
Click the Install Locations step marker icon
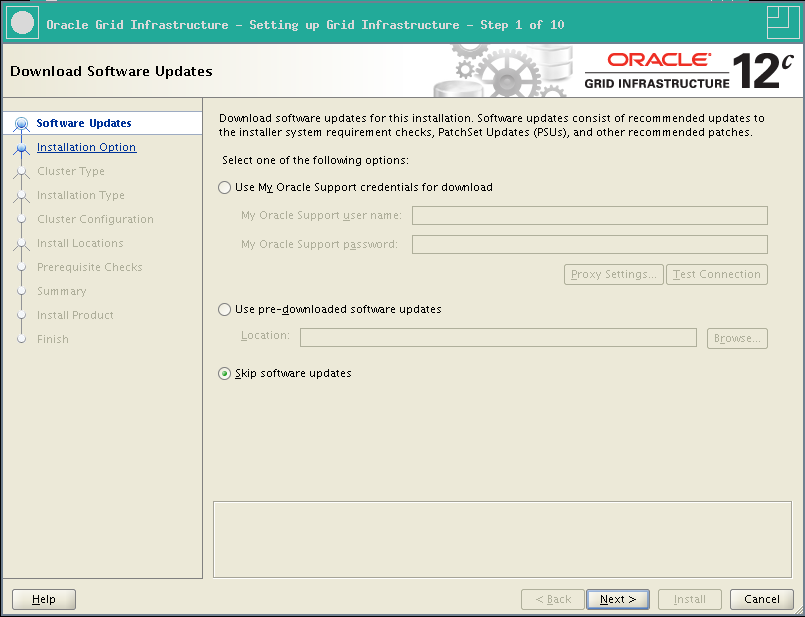click(22, 244)
